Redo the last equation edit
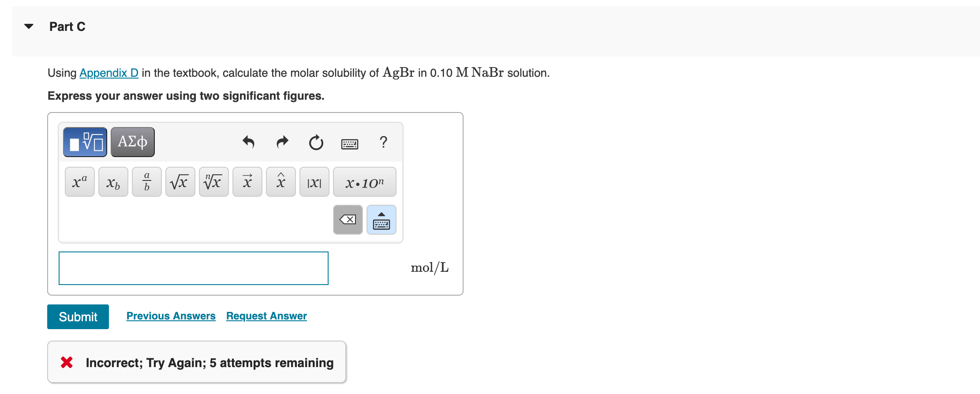Screen dimensions: 980x394 [x=282, y=142]
